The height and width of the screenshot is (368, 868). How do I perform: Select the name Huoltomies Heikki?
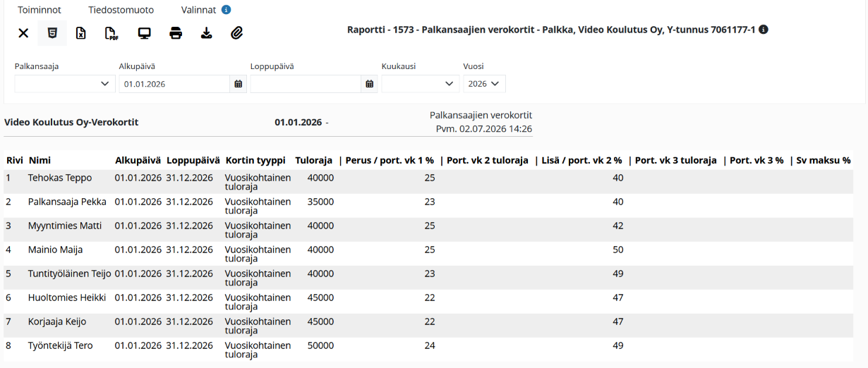tap(67, 298)
